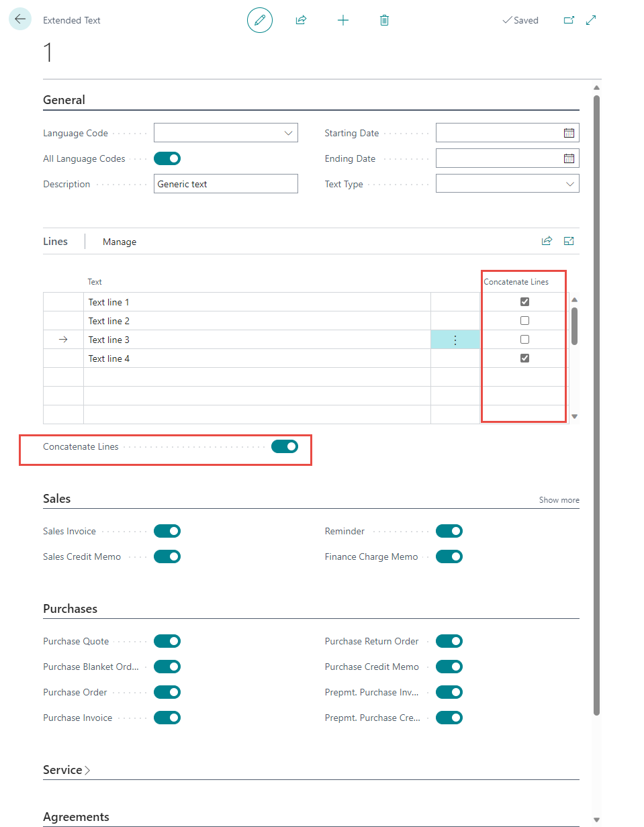The image size is (644, 827).
Task: Open the Starting Date calendar picker
Action: click(x=569, y=133)
